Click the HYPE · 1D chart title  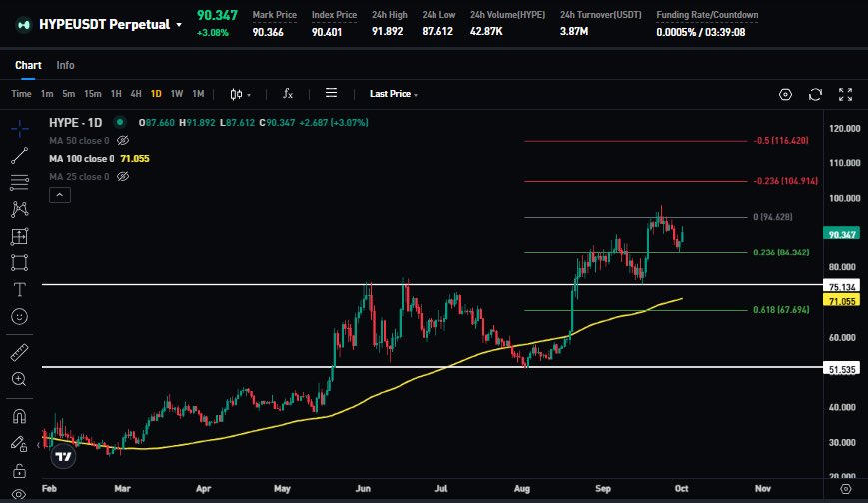click(x=75, y=123)
